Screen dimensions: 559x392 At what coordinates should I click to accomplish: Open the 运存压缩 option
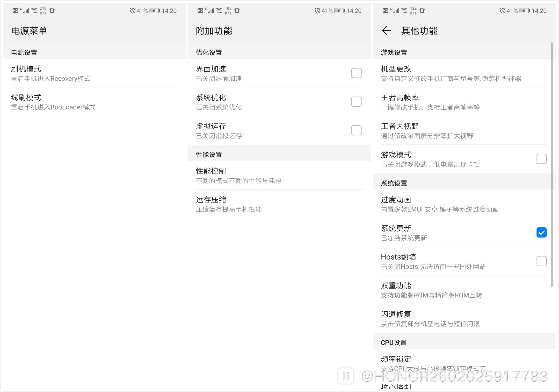pyautogui.click(x=279, y=204)
